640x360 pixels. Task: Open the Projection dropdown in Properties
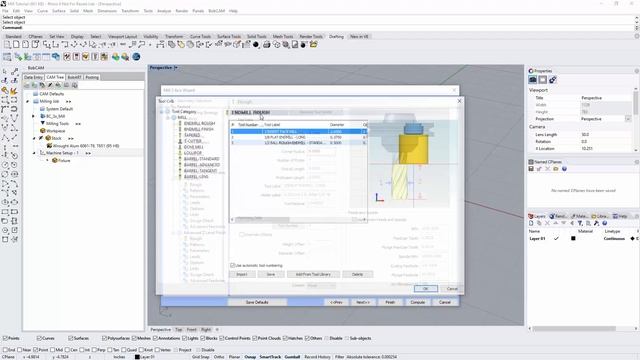pyautogui.click(x=628, y=119)
